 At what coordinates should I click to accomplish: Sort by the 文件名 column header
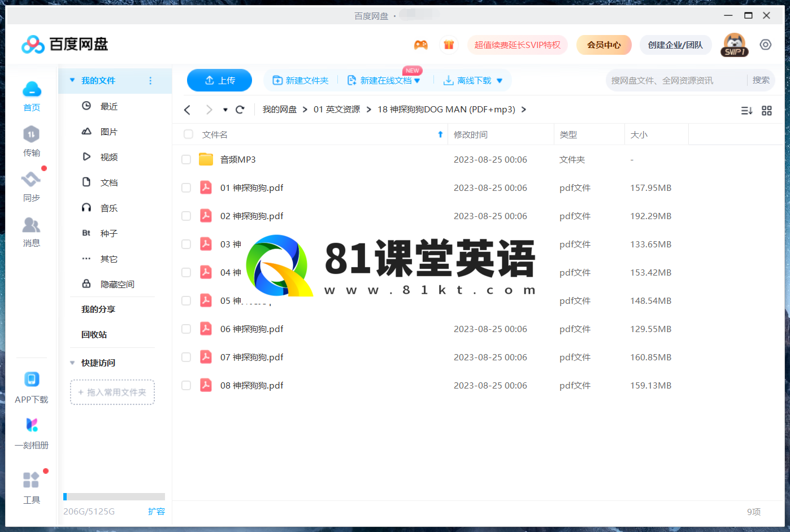[x=215, y=134]
